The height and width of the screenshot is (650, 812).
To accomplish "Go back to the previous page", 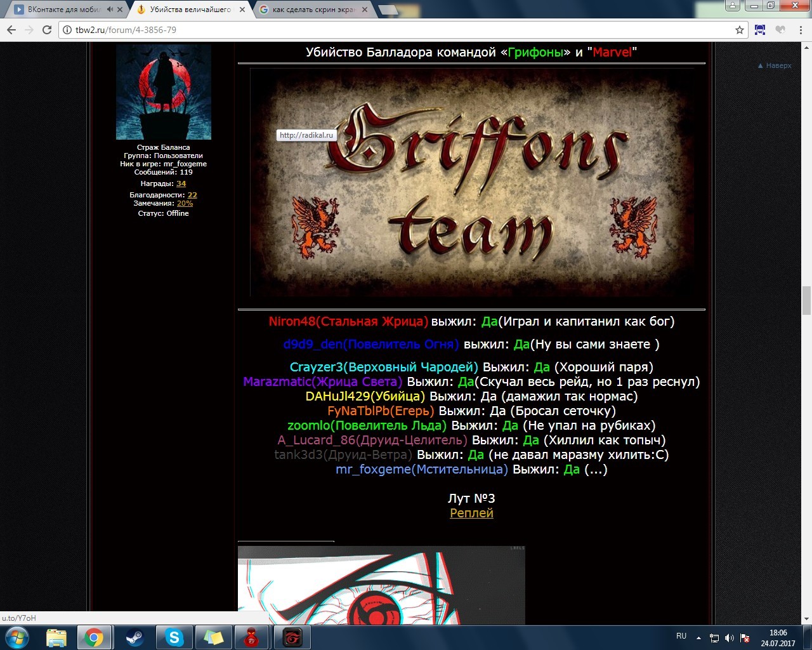I will click(x=11, y=30).
